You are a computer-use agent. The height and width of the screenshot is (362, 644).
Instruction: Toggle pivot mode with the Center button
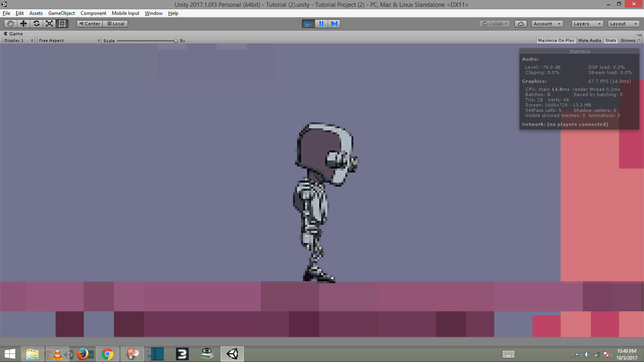tap(89, 24)
